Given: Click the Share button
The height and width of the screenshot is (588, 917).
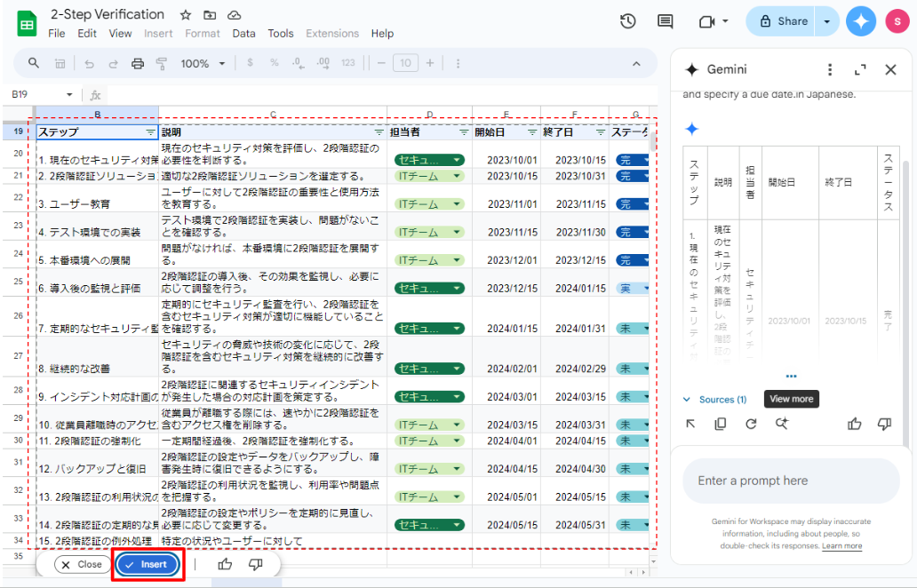Looking at the screenshot, I should tap(781, 21).
